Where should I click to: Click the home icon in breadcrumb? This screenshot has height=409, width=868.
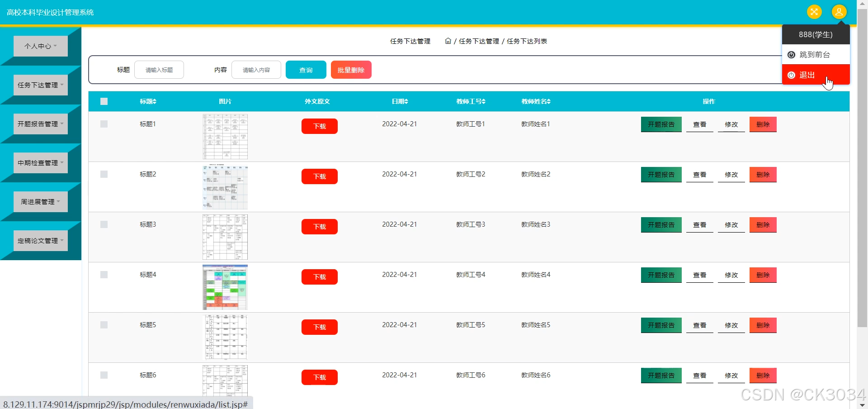(448, 41)
